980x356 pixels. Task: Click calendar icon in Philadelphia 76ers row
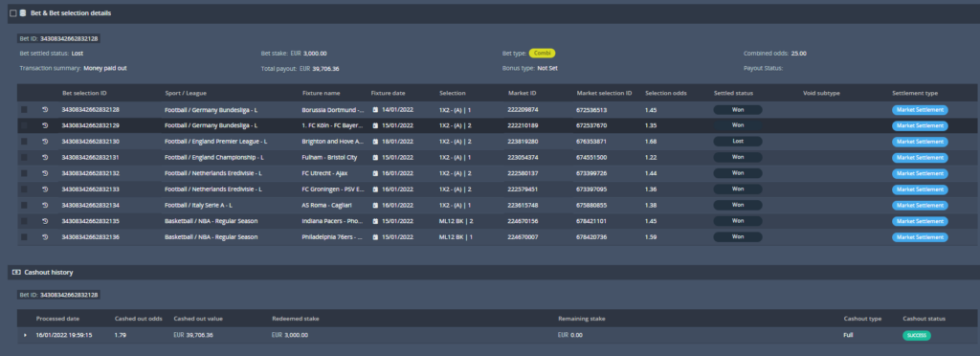point(375,236)
